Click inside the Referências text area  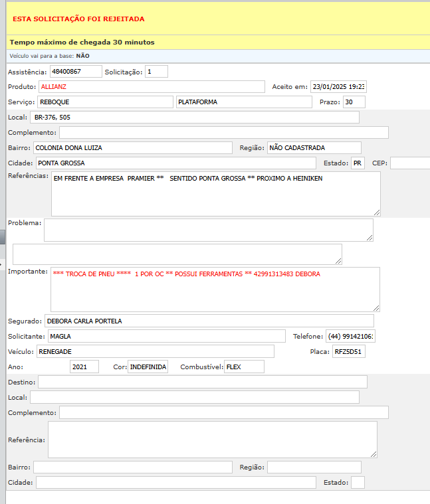coord(215,193)
